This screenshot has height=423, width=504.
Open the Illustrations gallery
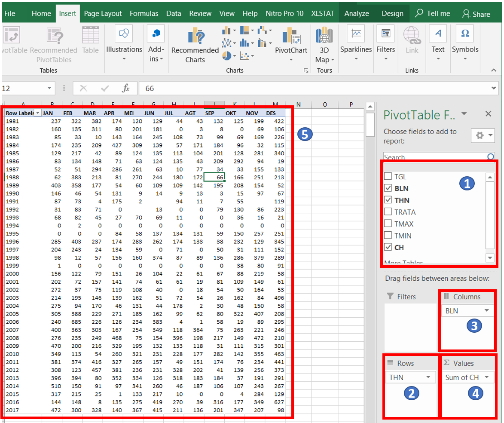(124, 43)
